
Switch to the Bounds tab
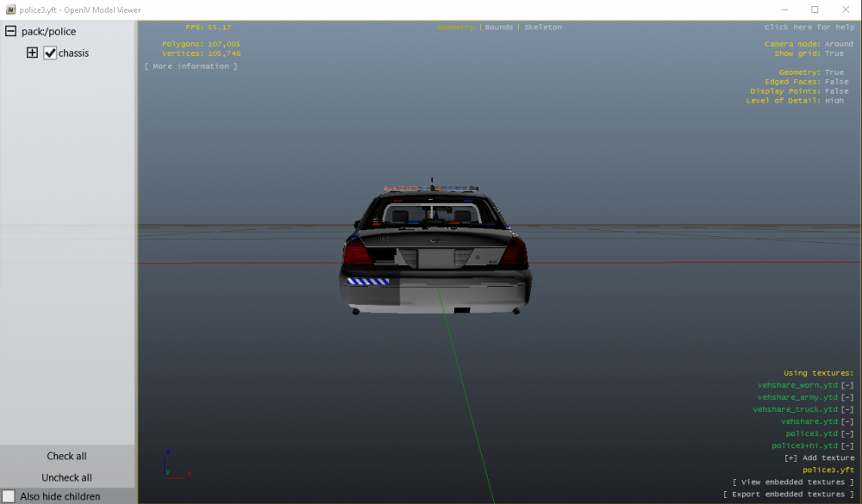498,27
